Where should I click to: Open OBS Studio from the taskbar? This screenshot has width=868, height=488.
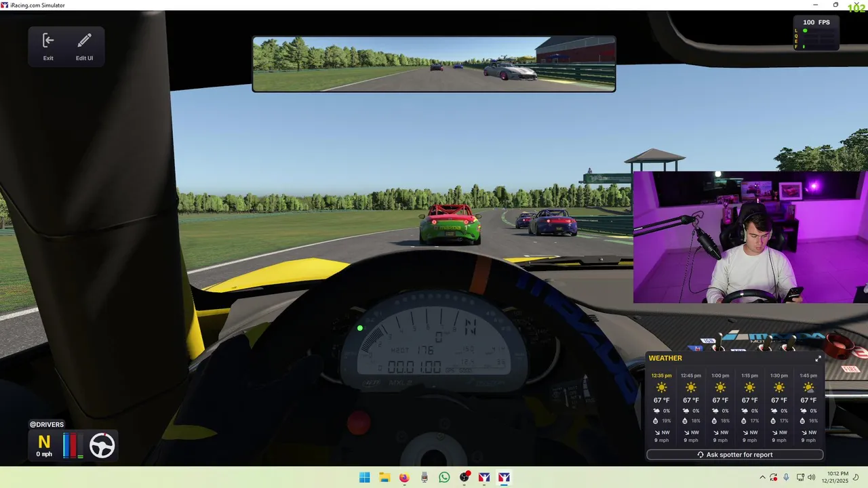pos(465,477)
